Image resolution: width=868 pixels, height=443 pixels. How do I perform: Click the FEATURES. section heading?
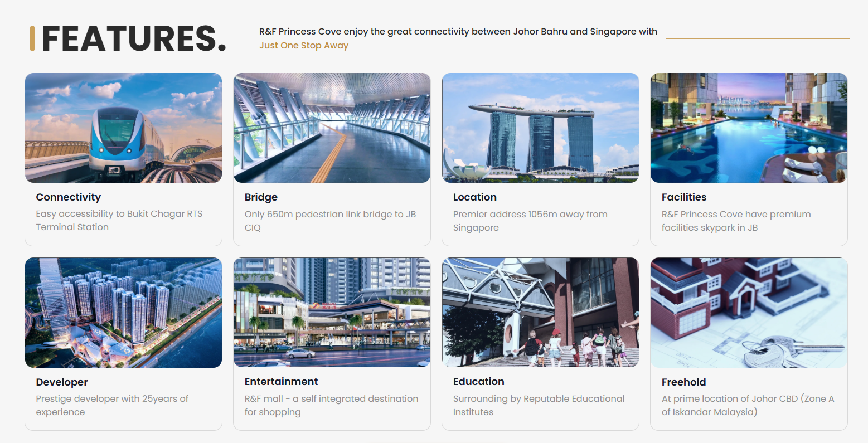pos(134,38)
